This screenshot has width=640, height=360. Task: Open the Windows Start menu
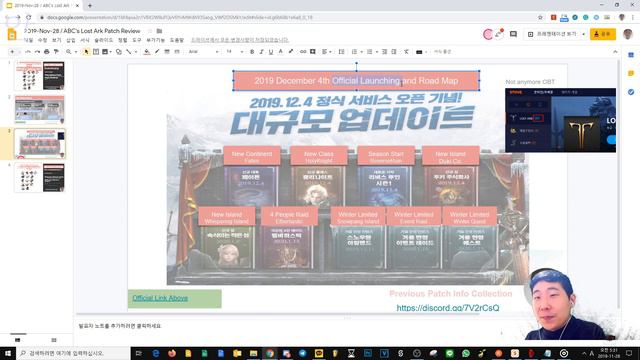pos(8,353)
